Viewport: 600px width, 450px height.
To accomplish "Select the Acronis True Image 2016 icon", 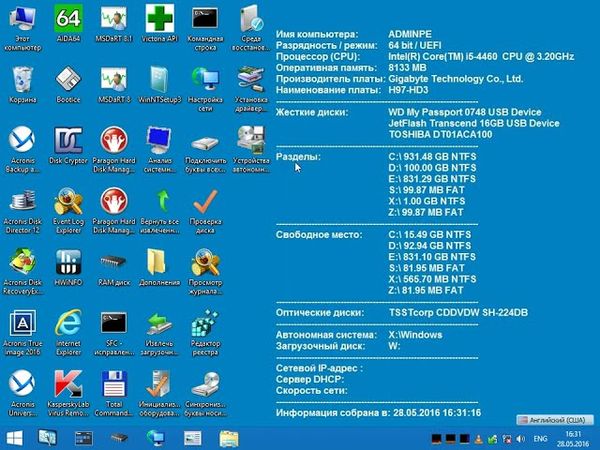I will coord(23,332).
